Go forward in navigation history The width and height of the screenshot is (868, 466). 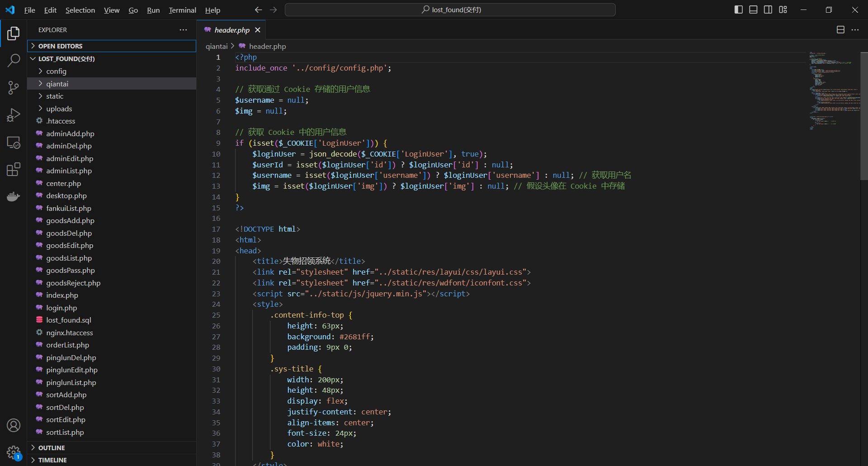point(273,10)
